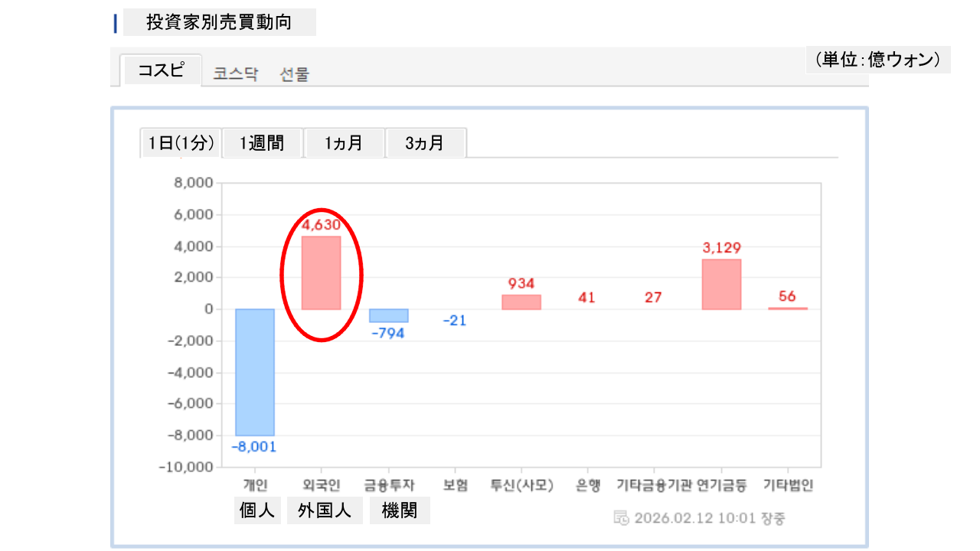The height and width of the screenshot is (551, 980).
Task: Select the small 기타법인 bar at 56
Action: (788, 308)
